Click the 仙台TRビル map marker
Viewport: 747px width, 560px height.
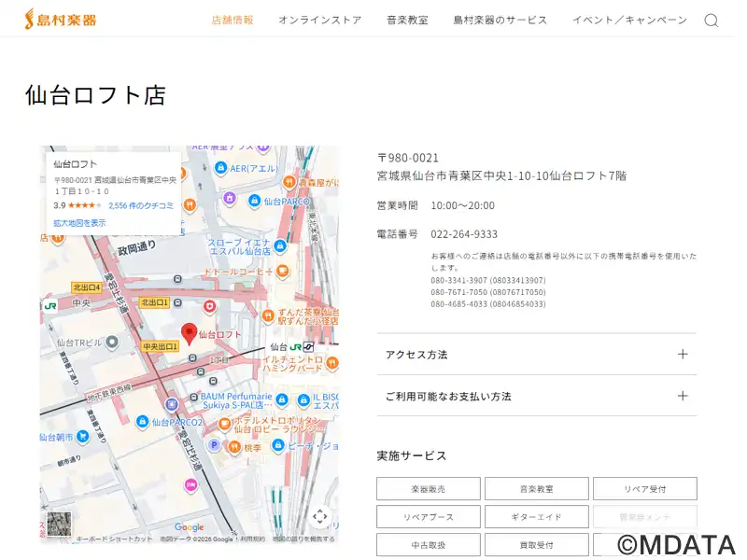112,342
